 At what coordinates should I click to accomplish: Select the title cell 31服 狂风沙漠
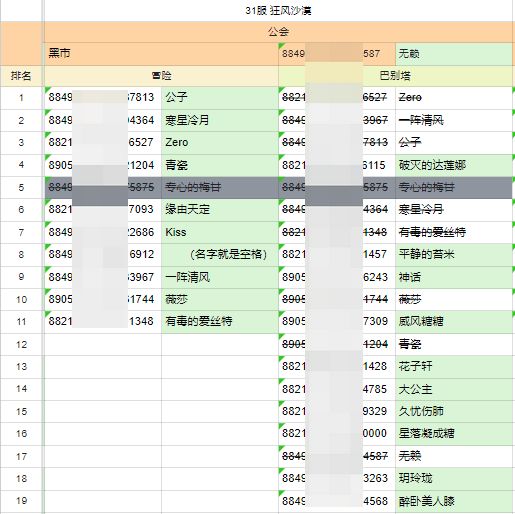click(x=278, y=11)
